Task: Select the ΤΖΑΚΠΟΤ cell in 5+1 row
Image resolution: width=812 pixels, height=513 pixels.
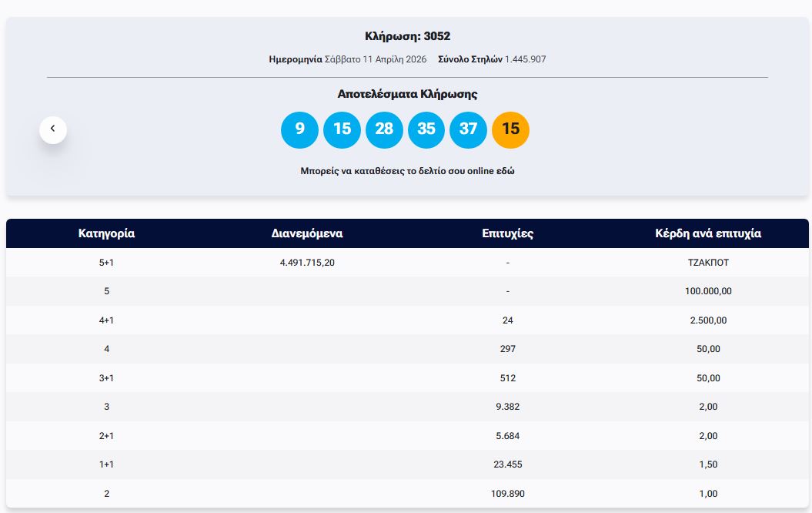Action: (x=708, y=263)
